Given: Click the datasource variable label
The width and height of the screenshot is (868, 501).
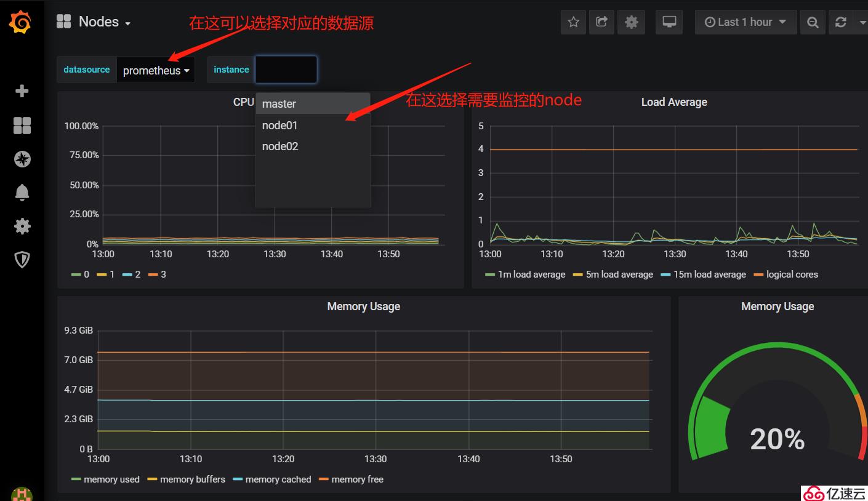Looking at the screenshot, I should 87,70.
